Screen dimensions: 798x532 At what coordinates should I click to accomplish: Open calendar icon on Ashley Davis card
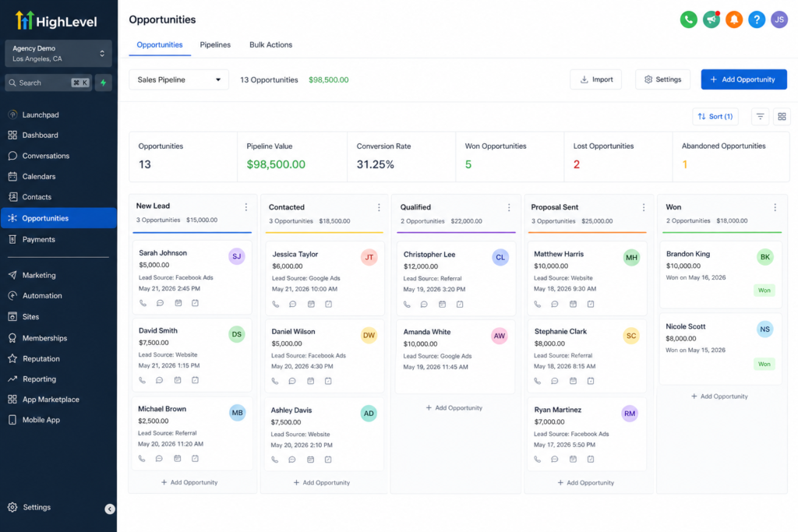pyautogui.click(x=310, y=460)
